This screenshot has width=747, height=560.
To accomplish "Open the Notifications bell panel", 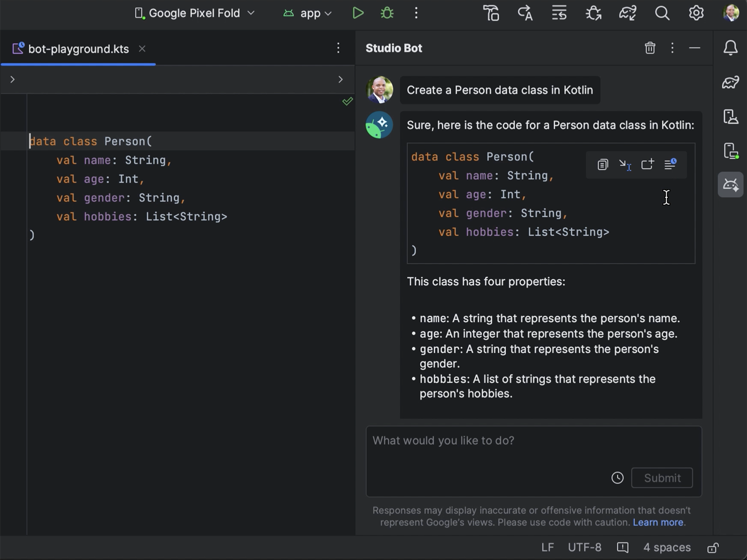I will 730,48.
